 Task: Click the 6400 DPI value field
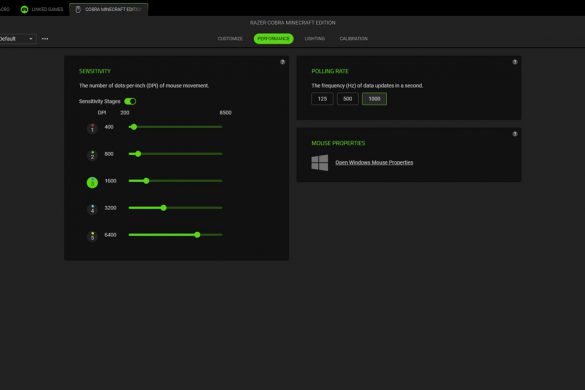point(110,235)
